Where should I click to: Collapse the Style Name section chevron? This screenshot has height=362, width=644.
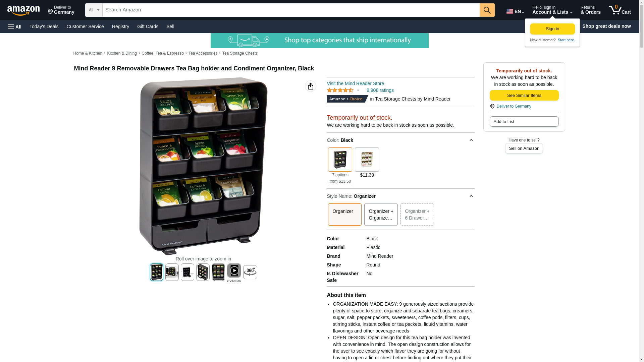(x=471, y=196)
